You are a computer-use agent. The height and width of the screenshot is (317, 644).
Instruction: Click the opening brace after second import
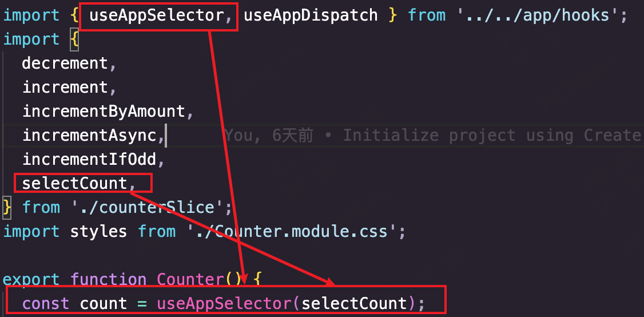(74, 39)
